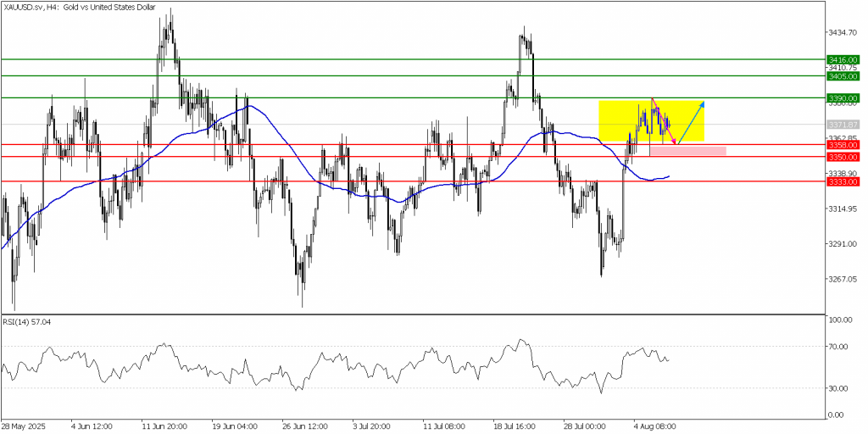
Task: Click the RSI 30.00 level label
Action: 840,388
